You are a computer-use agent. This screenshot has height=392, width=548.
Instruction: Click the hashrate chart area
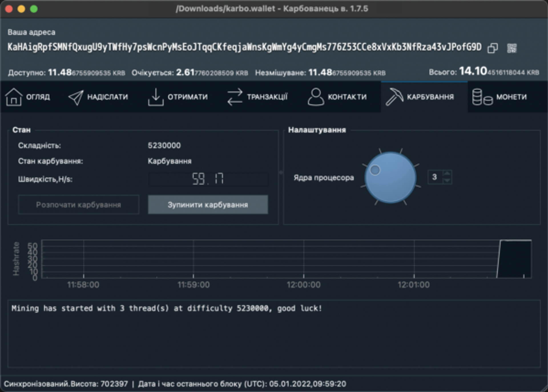tap(287, 259)
